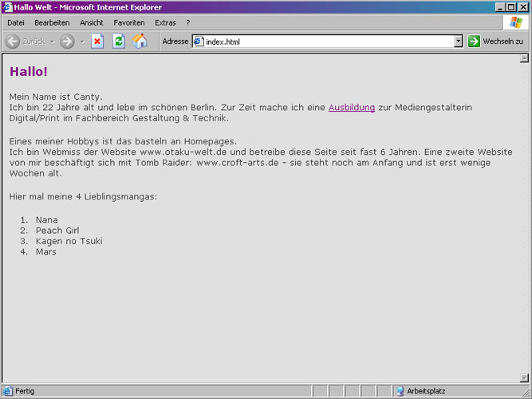Click the index.html address field

click(327, 41)
